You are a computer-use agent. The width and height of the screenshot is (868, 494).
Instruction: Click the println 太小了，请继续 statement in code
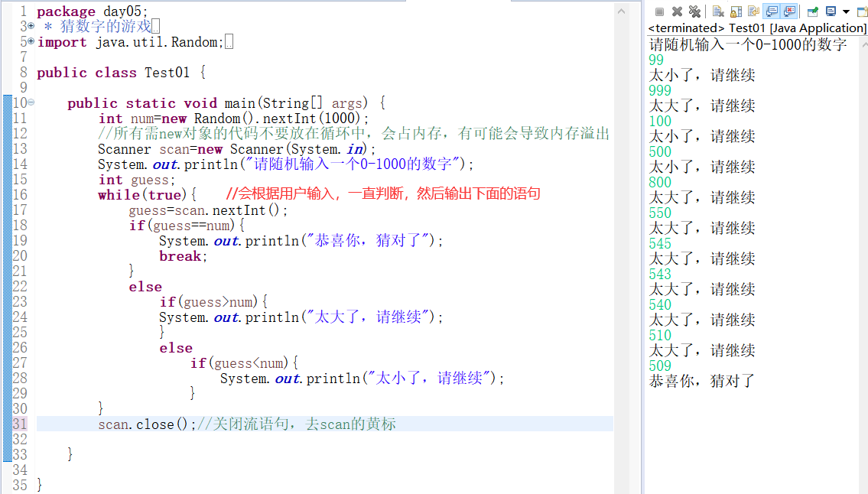[362, 379]
